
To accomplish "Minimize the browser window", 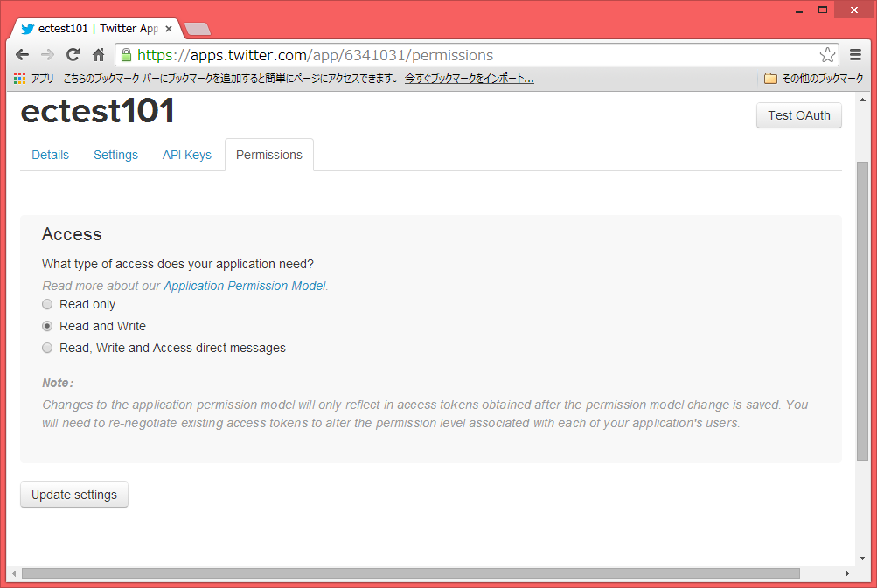I will [x=799, y=10].
